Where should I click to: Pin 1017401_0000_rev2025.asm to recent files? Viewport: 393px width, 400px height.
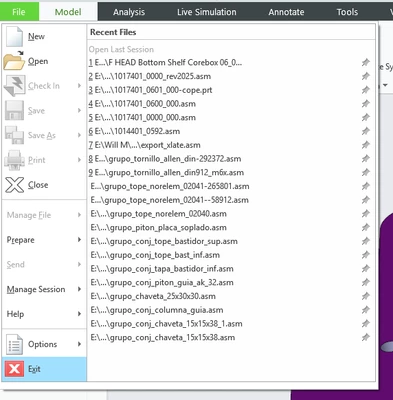pos(366,76)
